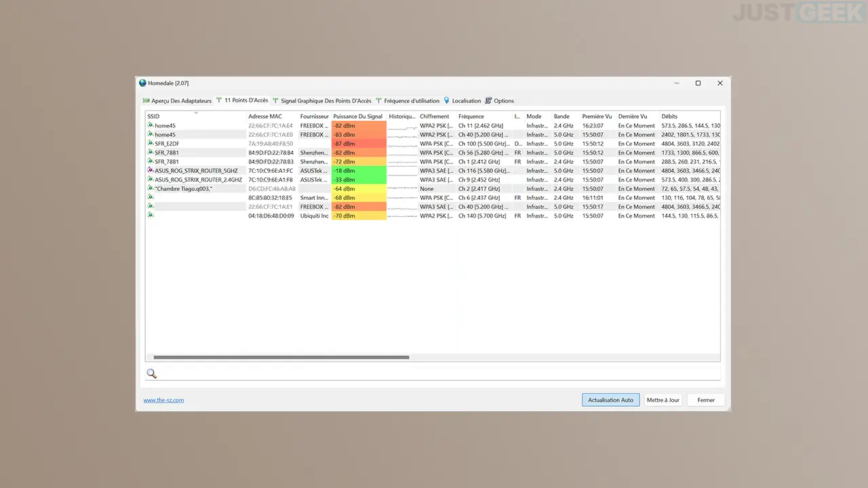Click network icon for SFR_78B1 with MAC B4:9D:FD:22:78:B3
Image resolution: width=868 pixels, height=488 pixels.
coord(151,161)
